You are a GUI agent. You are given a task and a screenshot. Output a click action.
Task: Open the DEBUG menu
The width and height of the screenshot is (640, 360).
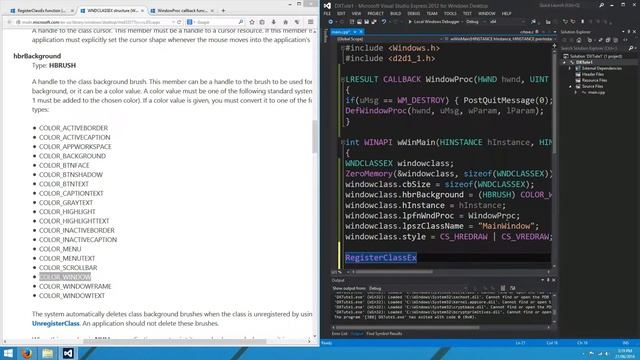(x=413, y=13)
